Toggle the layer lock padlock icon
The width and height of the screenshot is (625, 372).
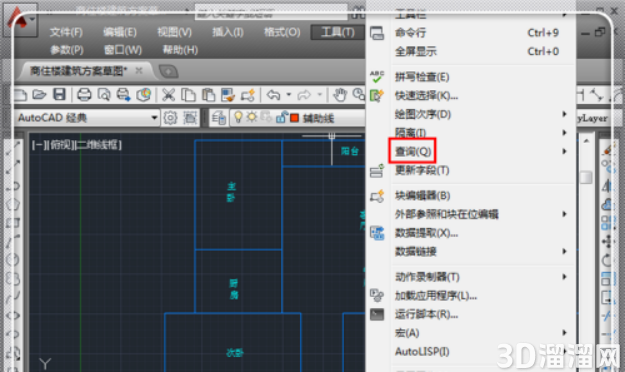click(x=281, y=117)
